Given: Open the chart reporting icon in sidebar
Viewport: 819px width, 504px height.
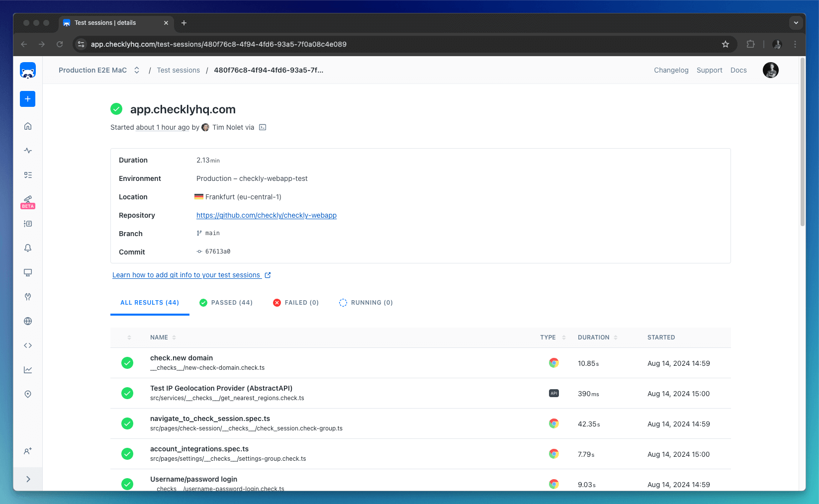Looking at the screenshot, I should (28, 370).
